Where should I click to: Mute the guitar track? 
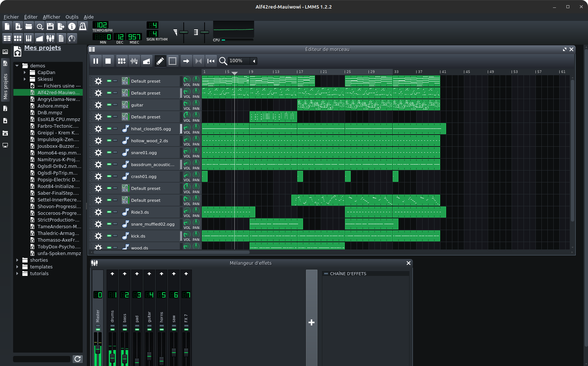[x=109, y=105]
